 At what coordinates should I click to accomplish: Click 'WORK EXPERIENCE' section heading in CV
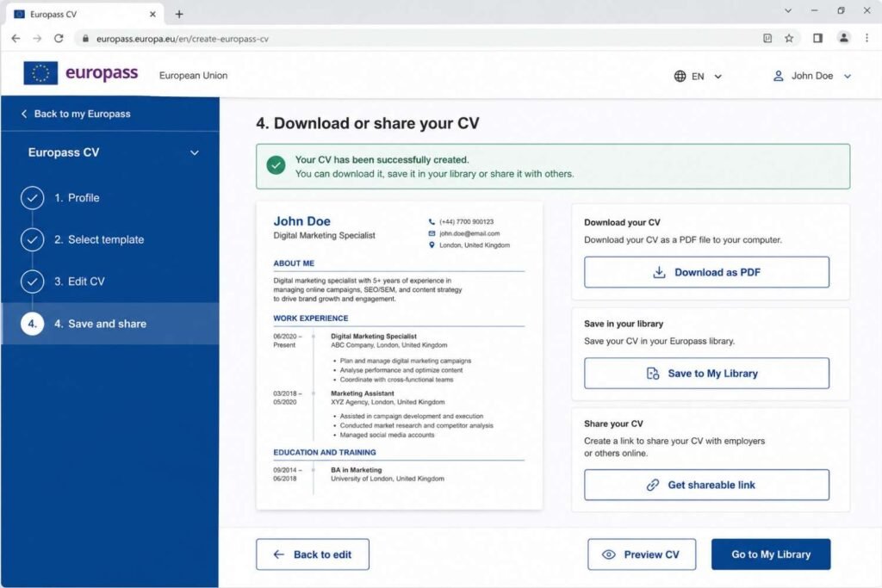point(310,319)
